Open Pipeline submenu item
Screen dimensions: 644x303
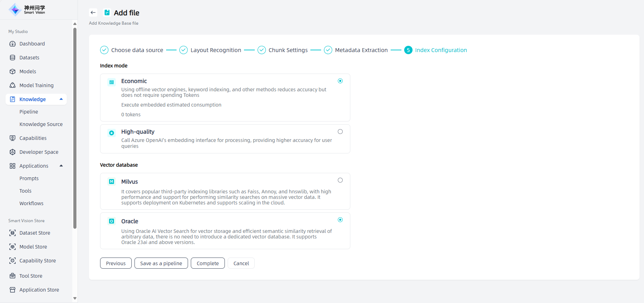pos(29,112)
